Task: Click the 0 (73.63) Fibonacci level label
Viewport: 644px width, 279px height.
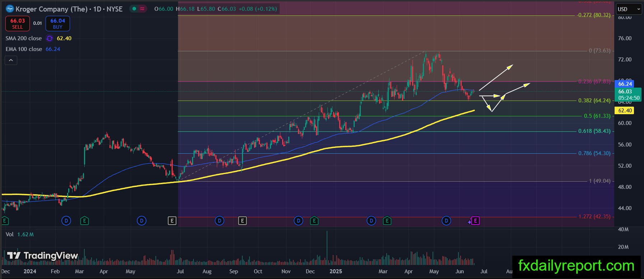Action: 599,51
